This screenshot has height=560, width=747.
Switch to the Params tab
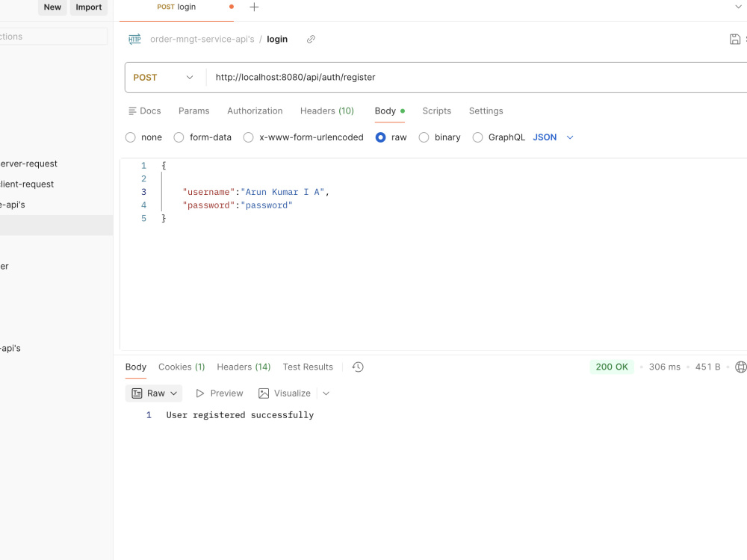(x=194, y=111)
